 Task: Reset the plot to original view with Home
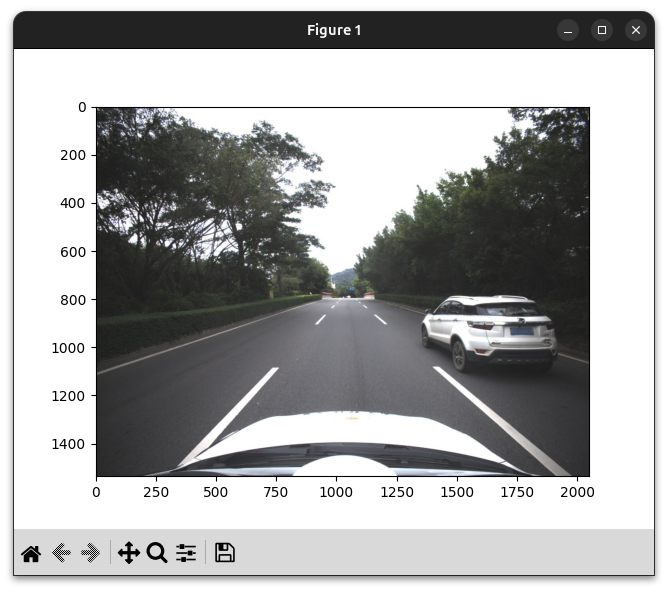pyautogui.click(x=31, y=553)
